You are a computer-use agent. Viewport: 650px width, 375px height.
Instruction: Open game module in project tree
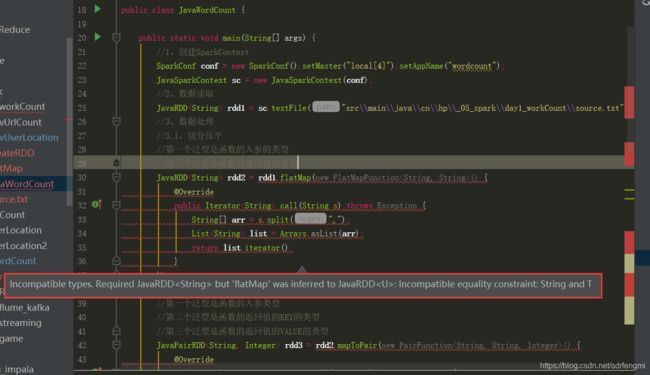coord(12,339)
